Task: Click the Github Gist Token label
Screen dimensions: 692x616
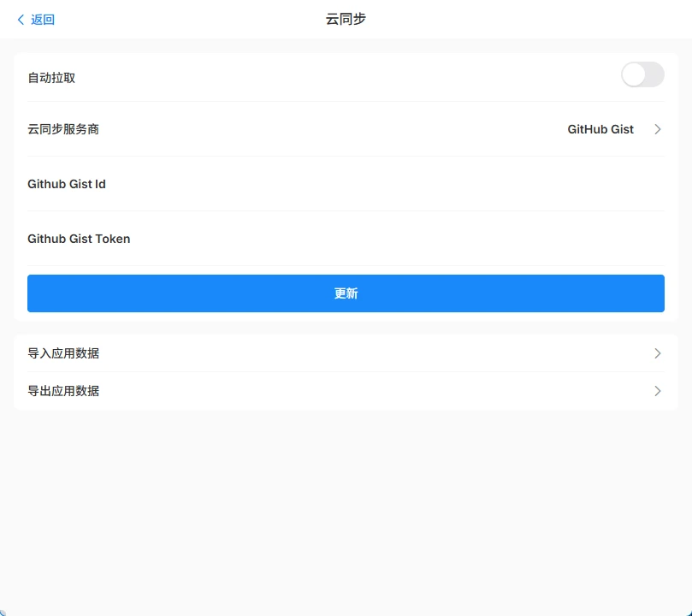Action: (x=79, y=239)
